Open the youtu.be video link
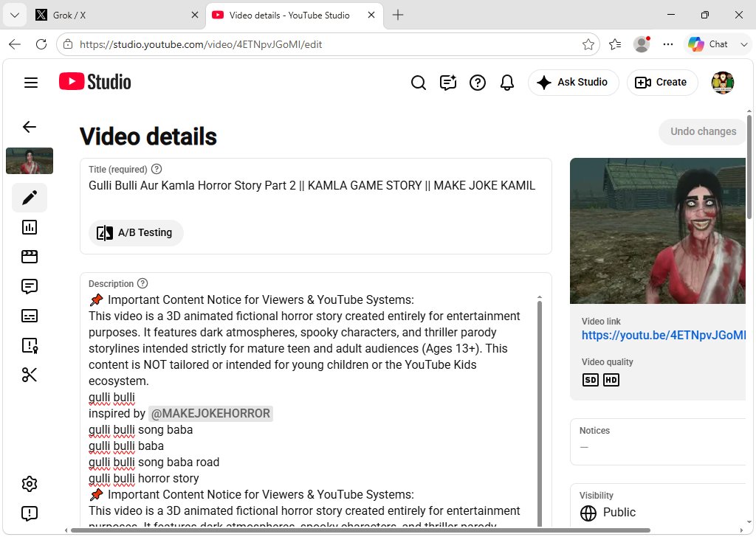The height and width of the screenshot is (537, 756). [664, 335]
